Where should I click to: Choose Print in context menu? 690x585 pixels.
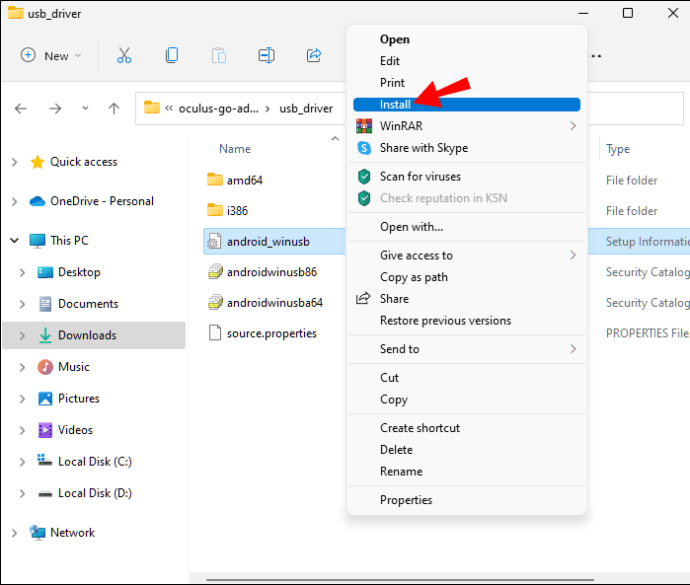pos(466,83)
